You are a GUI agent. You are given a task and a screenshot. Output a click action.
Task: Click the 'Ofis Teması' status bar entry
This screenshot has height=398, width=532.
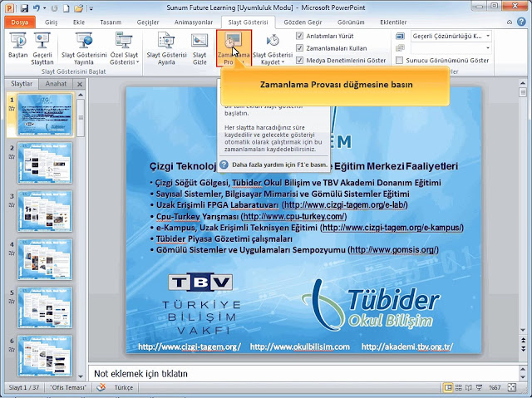pos(68,387)
